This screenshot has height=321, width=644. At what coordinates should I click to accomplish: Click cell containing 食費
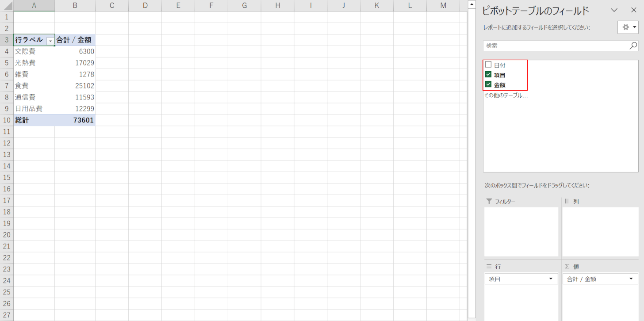34,86
